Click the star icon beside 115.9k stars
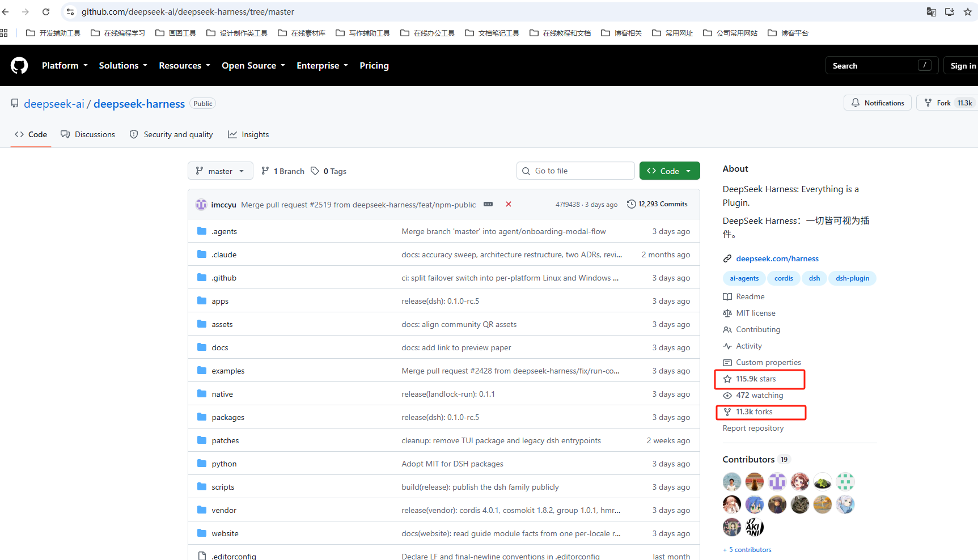 (727, 379)
